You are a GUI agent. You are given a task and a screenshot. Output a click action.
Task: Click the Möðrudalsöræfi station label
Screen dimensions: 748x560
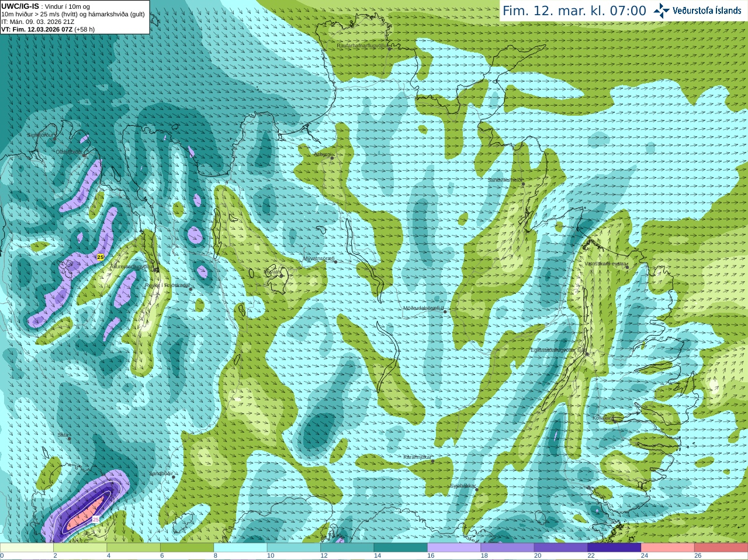pyautogui.click(x=424, y=308)
